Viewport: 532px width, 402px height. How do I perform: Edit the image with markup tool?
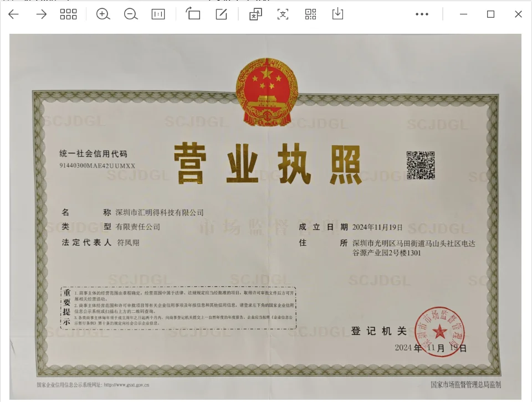point(221,14)
